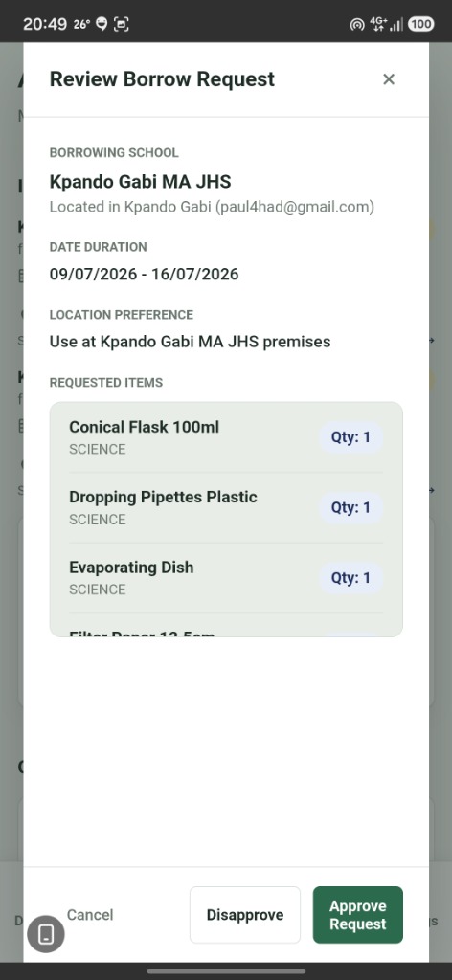Tap the date duration 09/07/2026 - 16/07/2026

tap(144, 274)
